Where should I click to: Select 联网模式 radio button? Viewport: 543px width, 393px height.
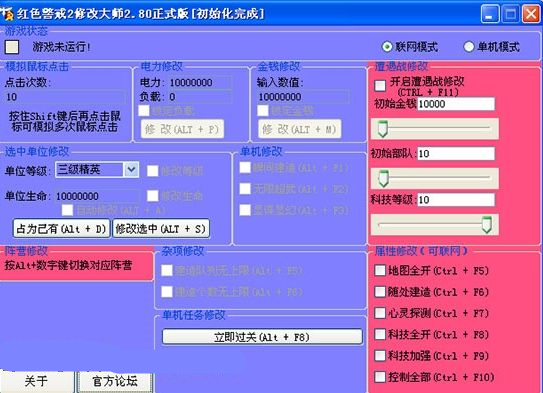[x=386, y=46]
